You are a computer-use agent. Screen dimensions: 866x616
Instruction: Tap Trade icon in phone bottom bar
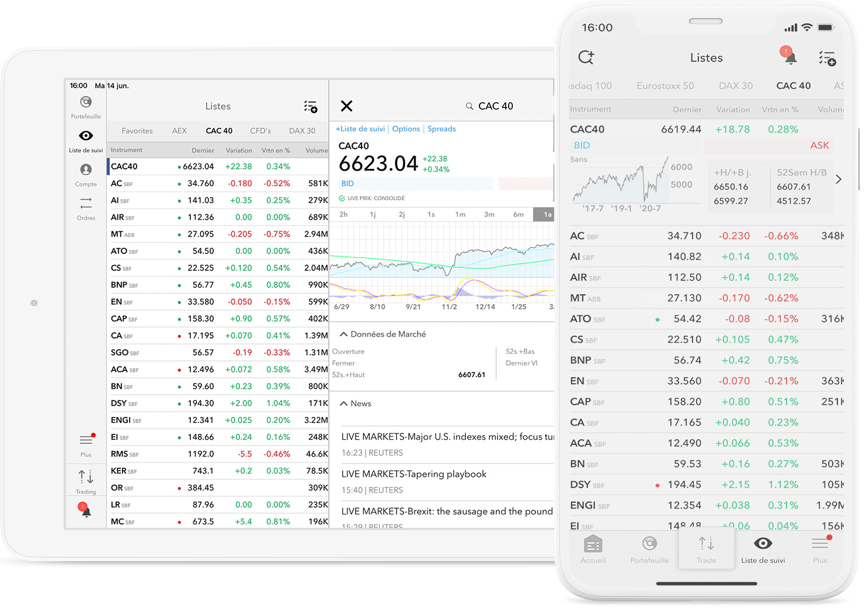(x=706, y=549)
